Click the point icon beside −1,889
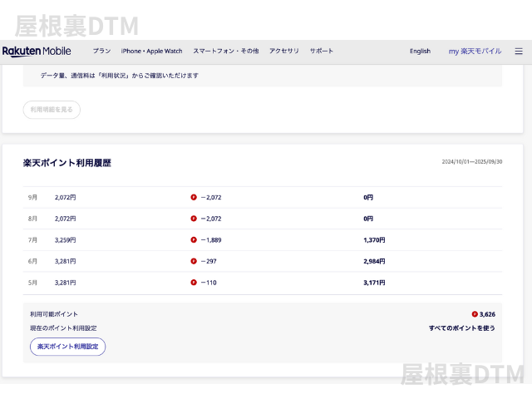Image resolution: width=532 pixels, height=399 pixels. coord(194,240)
